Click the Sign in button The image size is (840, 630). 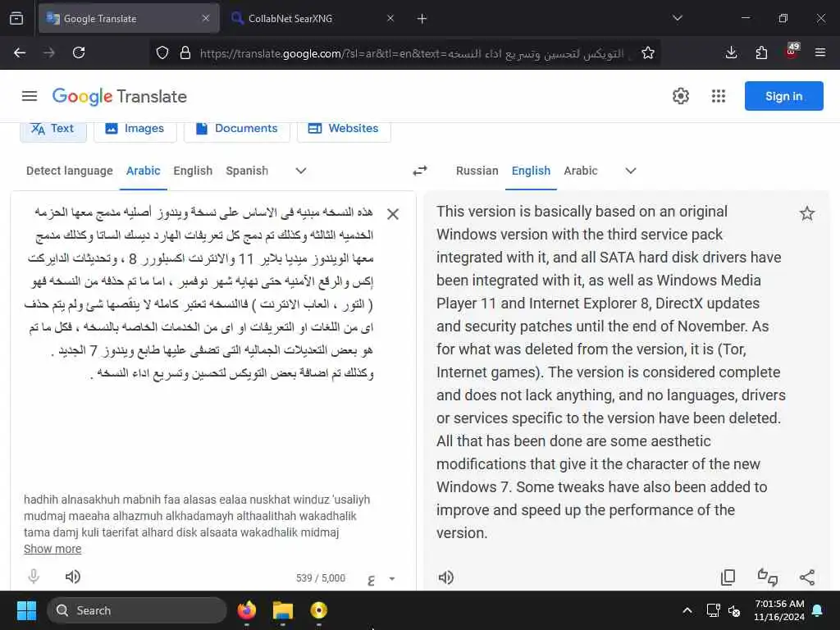pyautogui.click(x=783, y=97)
